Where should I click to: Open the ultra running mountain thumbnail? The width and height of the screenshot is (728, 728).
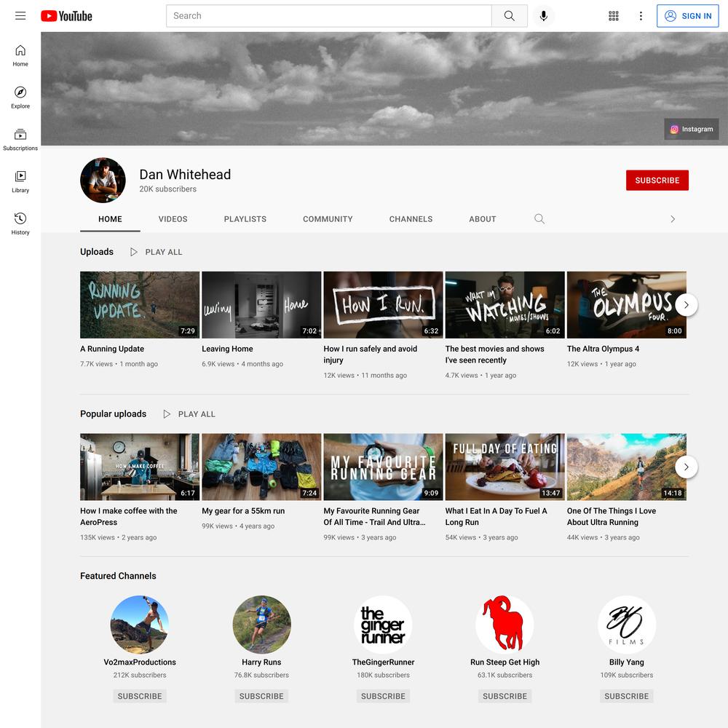[x=626, y=467]
